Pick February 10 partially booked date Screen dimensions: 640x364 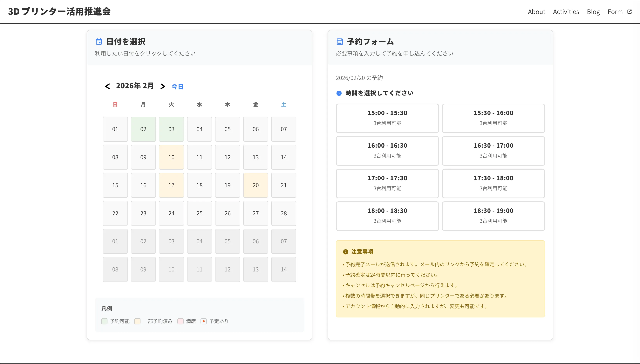pyautogui.click(x=171, y=157)
